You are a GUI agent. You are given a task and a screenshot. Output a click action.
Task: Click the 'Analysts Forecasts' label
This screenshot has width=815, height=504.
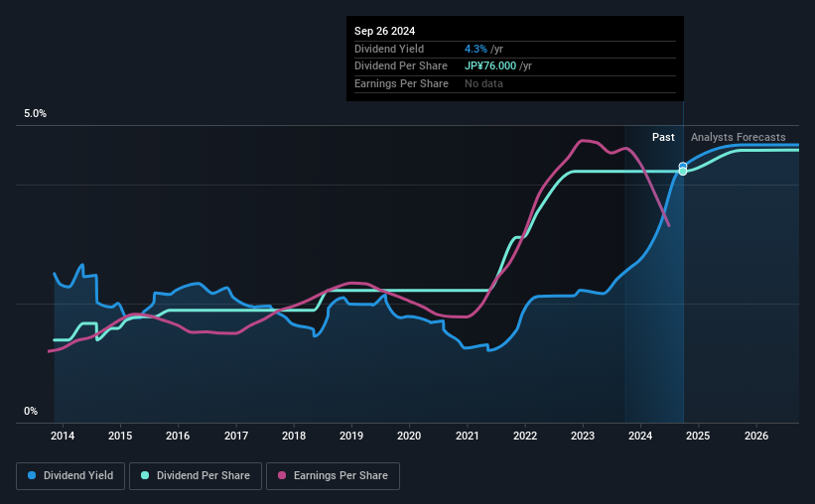[x=739, y=137]
